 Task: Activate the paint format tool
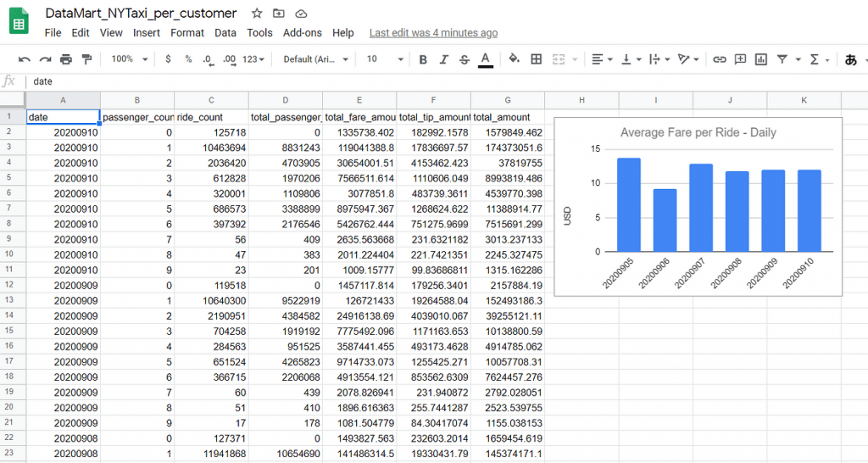pyautogui.click(x=86, y=59)
